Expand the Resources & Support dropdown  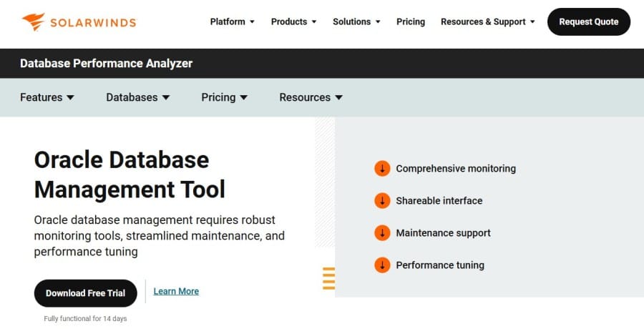point(488,21)
